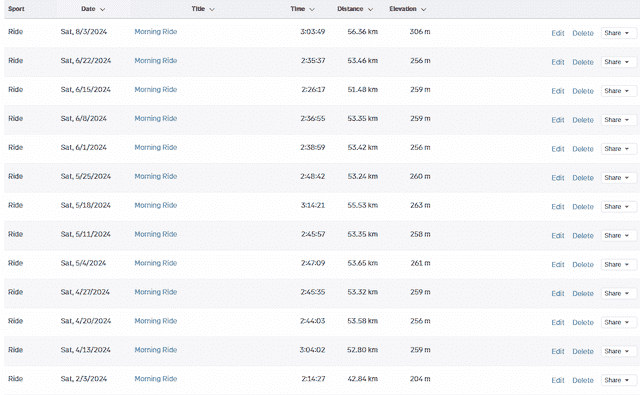Delete the 6/8/2024 ride

click(583, 120)
